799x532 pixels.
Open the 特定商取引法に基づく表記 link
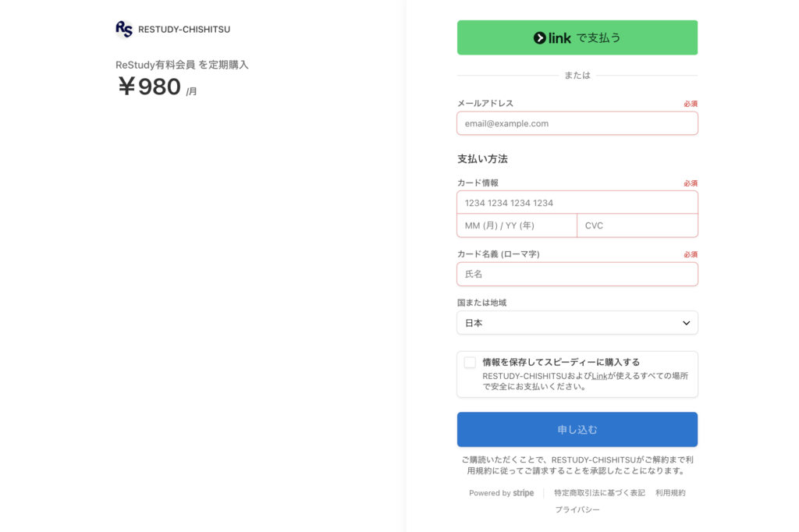pos(599,493)
